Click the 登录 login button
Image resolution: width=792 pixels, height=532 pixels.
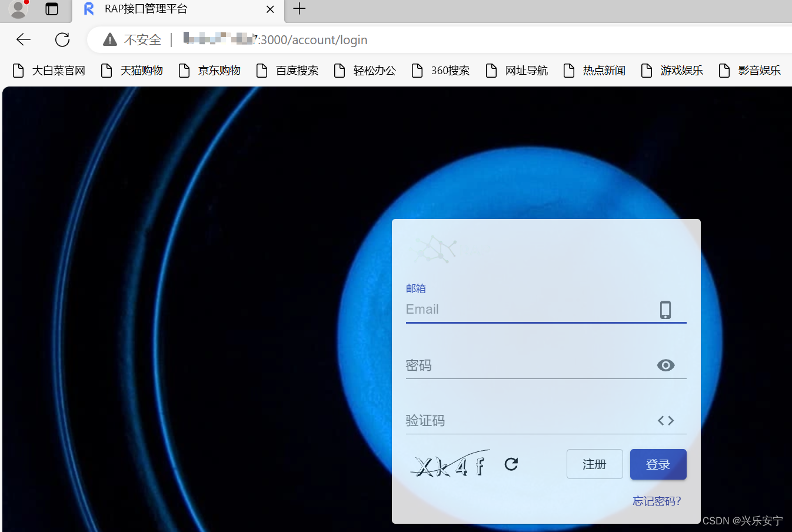[x=658, y=464]
